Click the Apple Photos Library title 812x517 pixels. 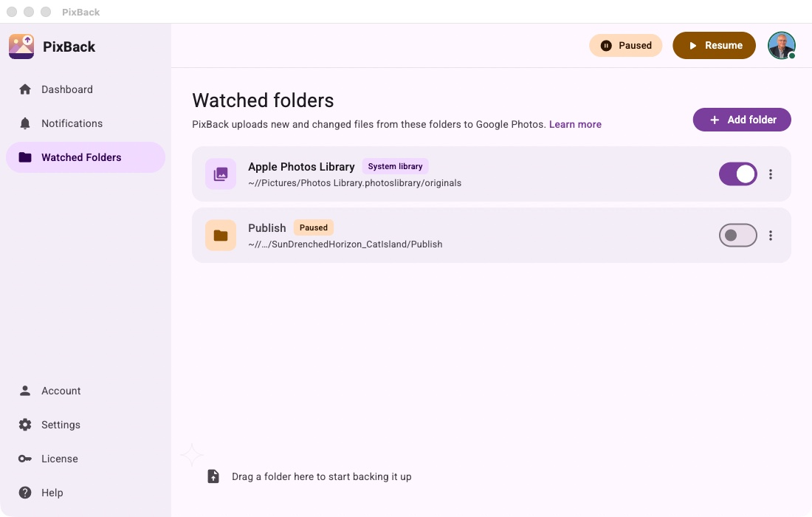(301, 167)
